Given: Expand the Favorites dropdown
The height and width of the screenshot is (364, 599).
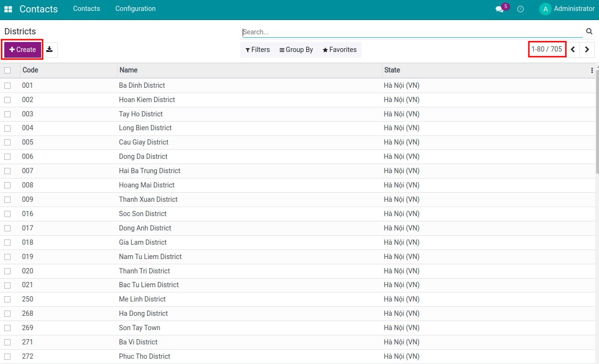Looking at the screenshot, I should [x=339, y=49].
